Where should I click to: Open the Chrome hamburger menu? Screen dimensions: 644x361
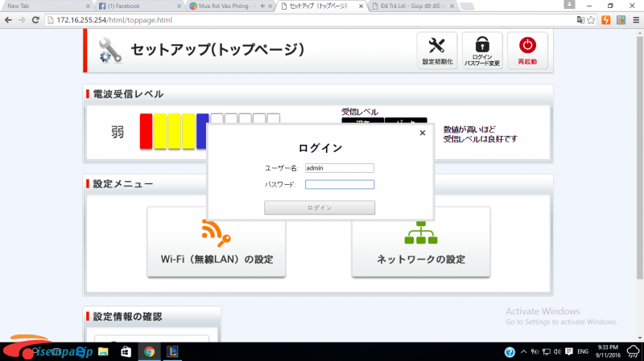(635, 19)
